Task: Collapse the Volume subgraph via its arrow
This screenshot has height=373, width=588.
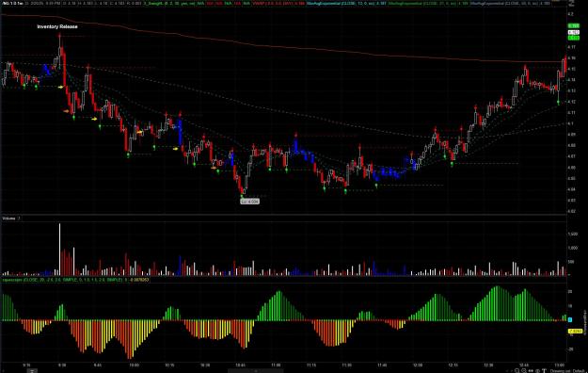Action: pos(19,219)
